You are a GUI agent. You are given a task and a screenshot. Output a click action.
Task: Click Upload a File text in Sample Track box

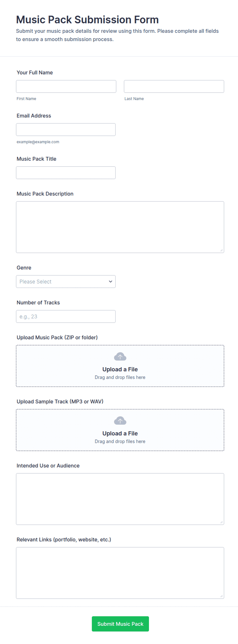(x=120, y=433)
